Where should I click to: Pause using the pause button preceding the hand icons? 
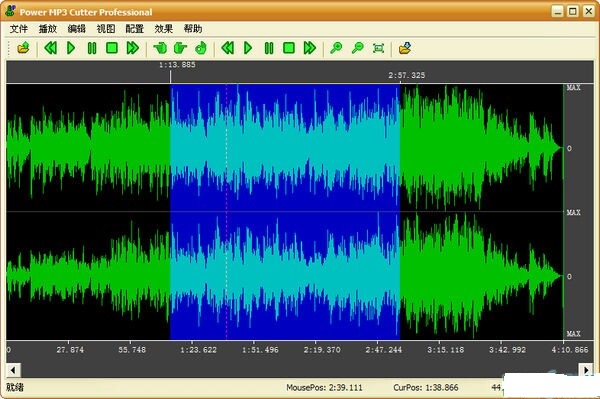(92, 48)
